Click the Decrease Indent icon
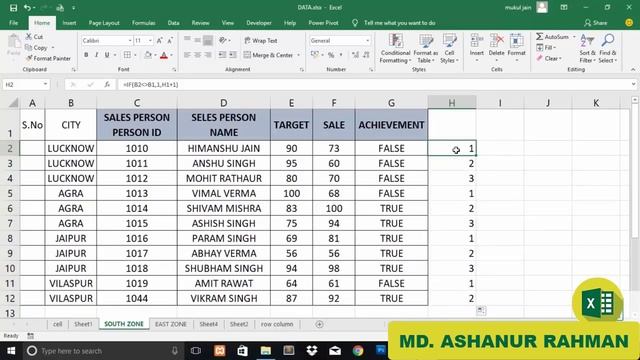Screen dimensions: 640x360 (x=222, y=55)
